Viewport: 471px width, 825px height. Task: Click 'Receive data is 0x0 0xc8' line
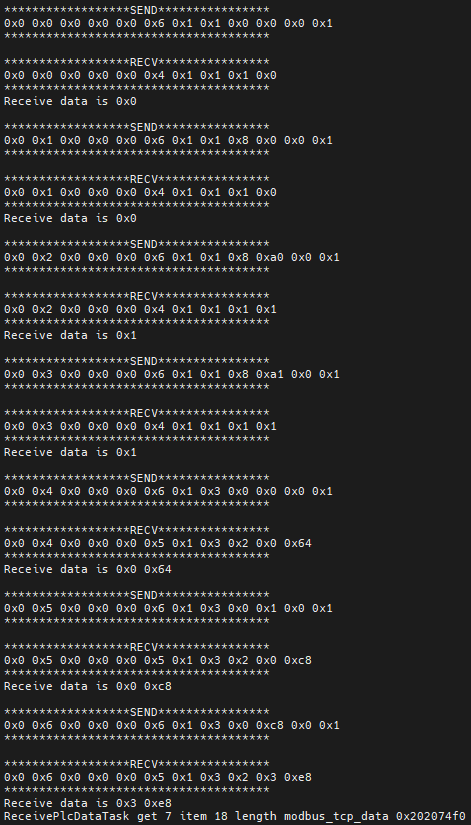pyautogui.click(x=88, y=686)
